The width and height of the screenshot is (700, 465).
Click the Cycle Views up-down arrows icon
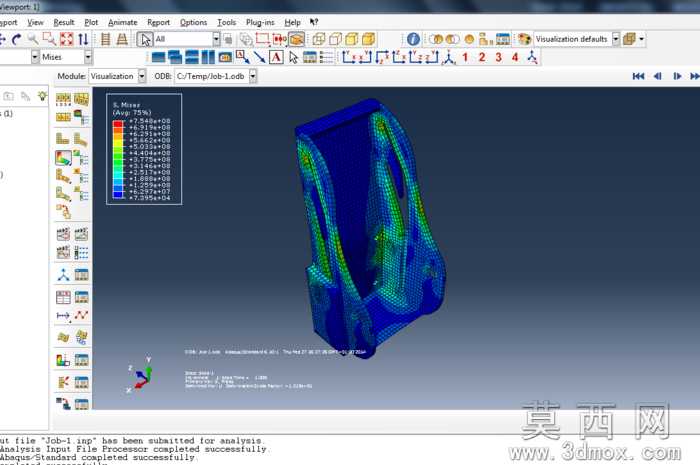83,39
